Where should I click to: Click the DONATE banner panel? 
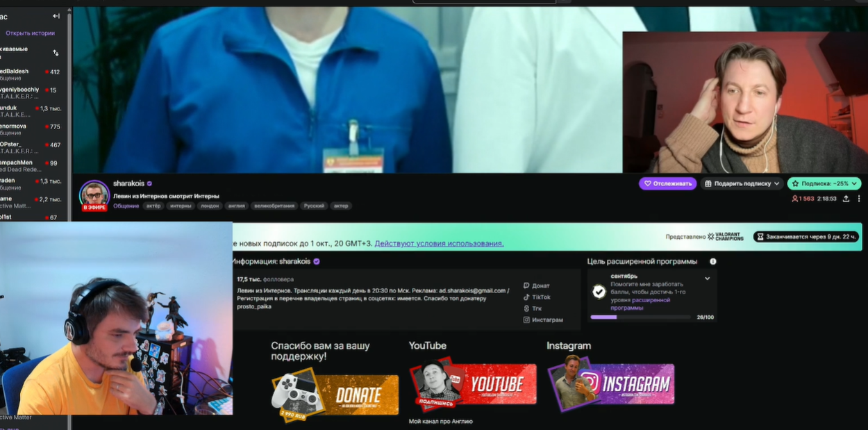335,394
